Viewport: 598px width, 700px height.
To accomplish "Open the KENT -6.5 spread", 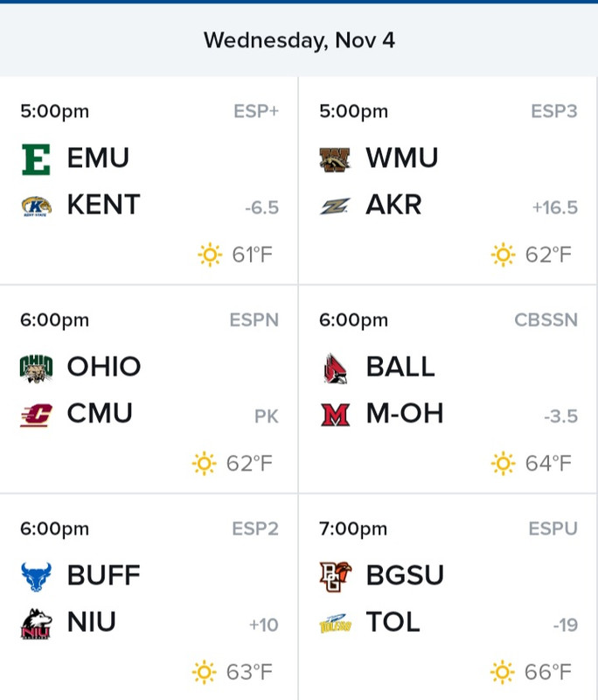I will point(261,207).
